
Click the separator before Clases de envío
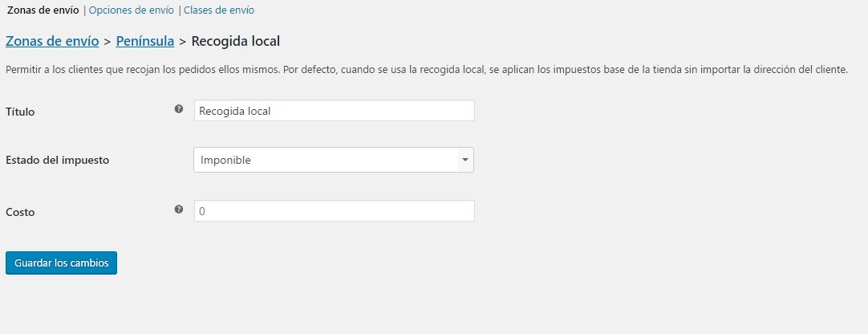point(180,10)
